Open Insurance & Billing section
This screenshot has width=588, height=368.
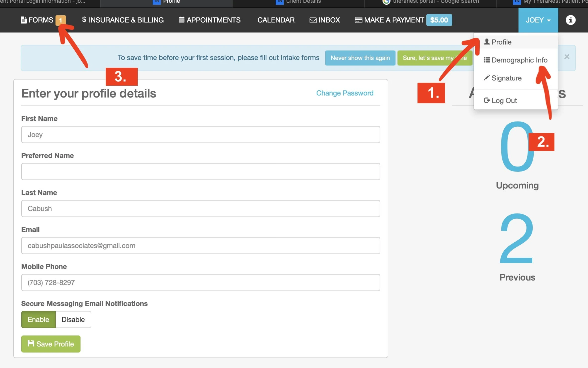click(123, 20)
